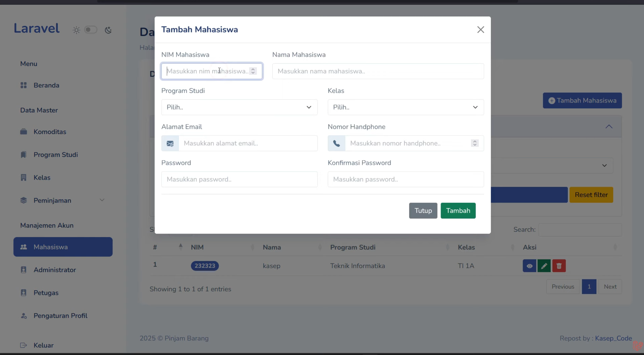Screen dimensions: 644x355
Task: Click the Teknik Informatika cell
Action: 358,266
